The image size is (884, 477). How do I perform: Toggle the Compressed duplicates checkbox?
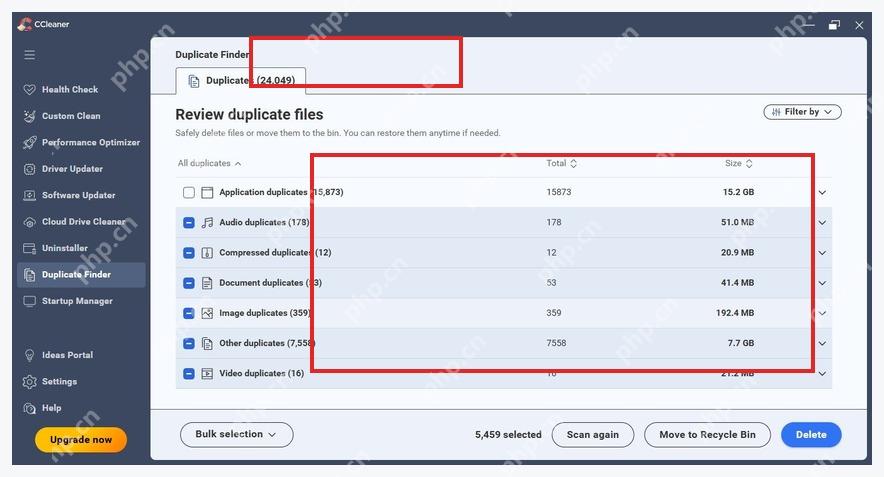tap(189, 253)
